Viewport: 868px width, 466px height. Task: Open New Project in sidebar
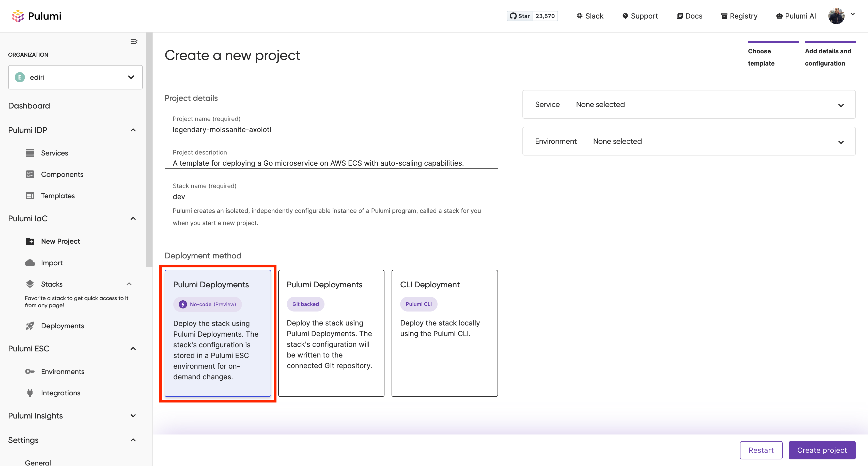click(x=61, y=241)
